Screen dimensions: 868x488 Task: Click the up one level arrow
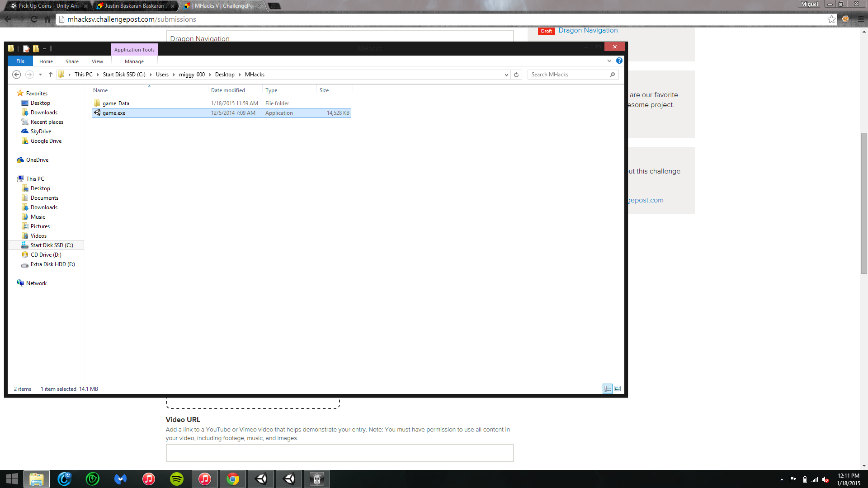click(x=51, y=75)
